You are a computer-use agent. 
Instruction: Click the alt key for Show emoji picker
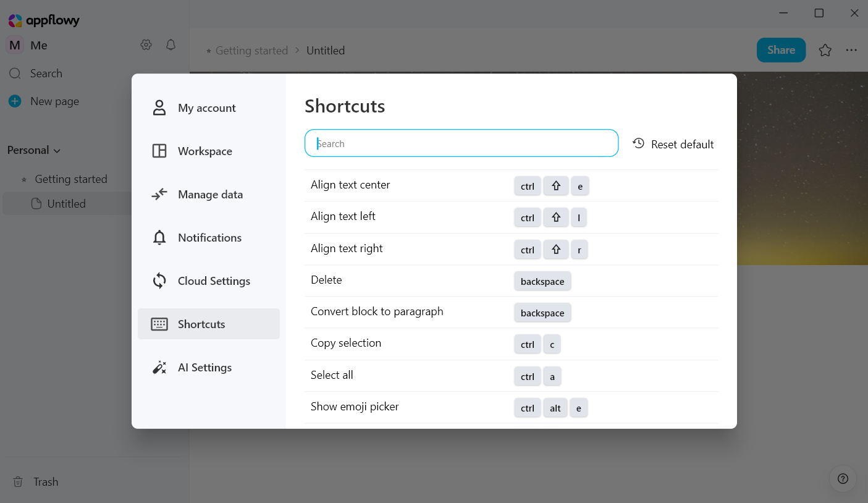[x=555, y=408]
